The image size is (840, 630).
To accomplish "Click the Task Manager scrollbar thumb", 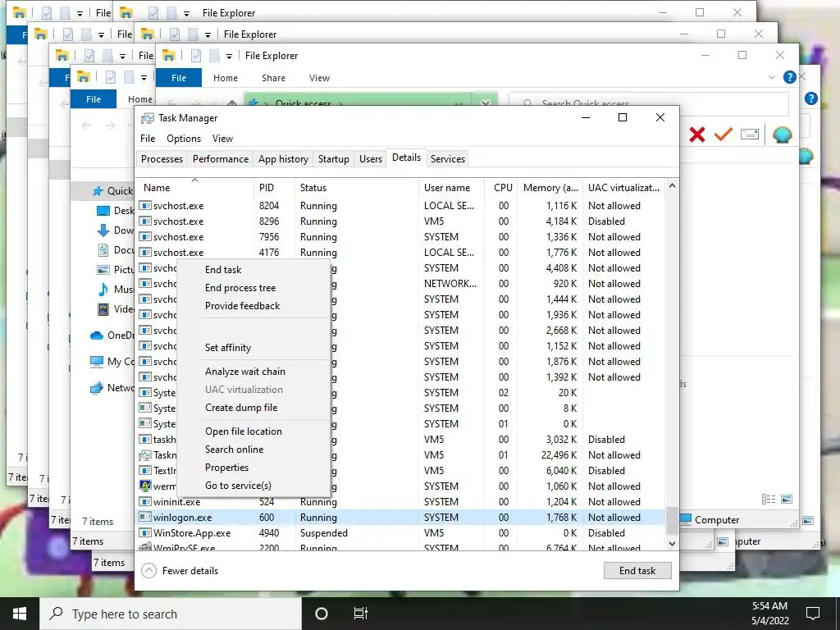I will (672, 520).
